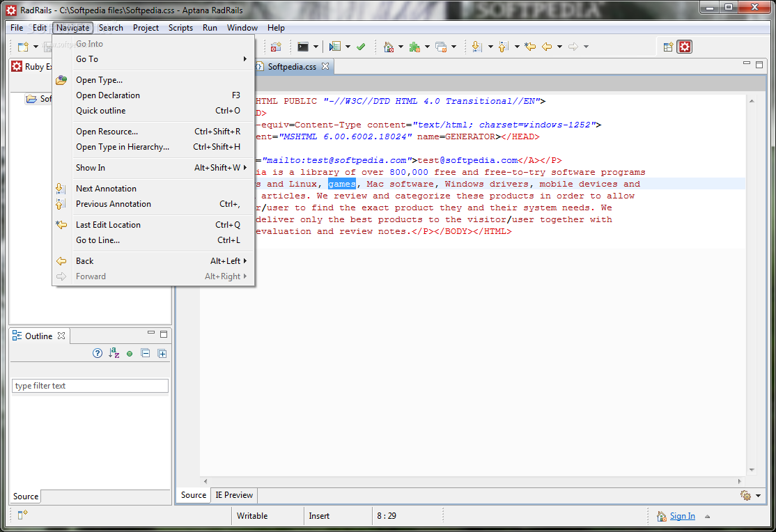Image resolution: width=776 pixels, height=532 pixels.
Task: Expand the Show In submenu
Action: click(x=153, y=168)
